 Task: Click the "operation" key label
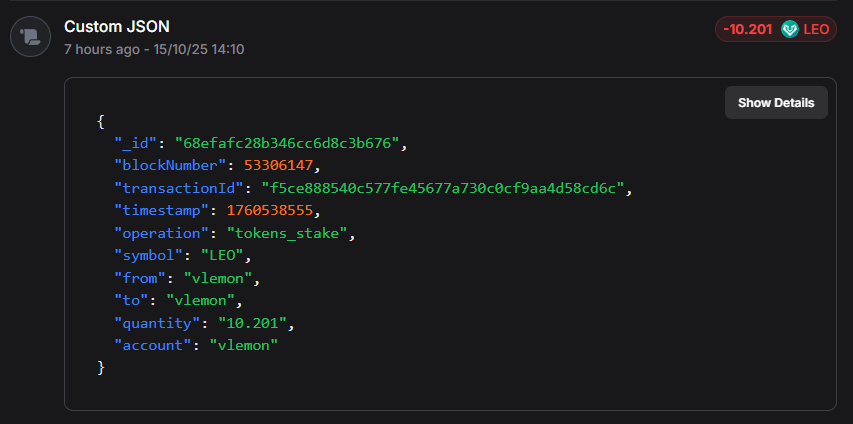[163, 233]
